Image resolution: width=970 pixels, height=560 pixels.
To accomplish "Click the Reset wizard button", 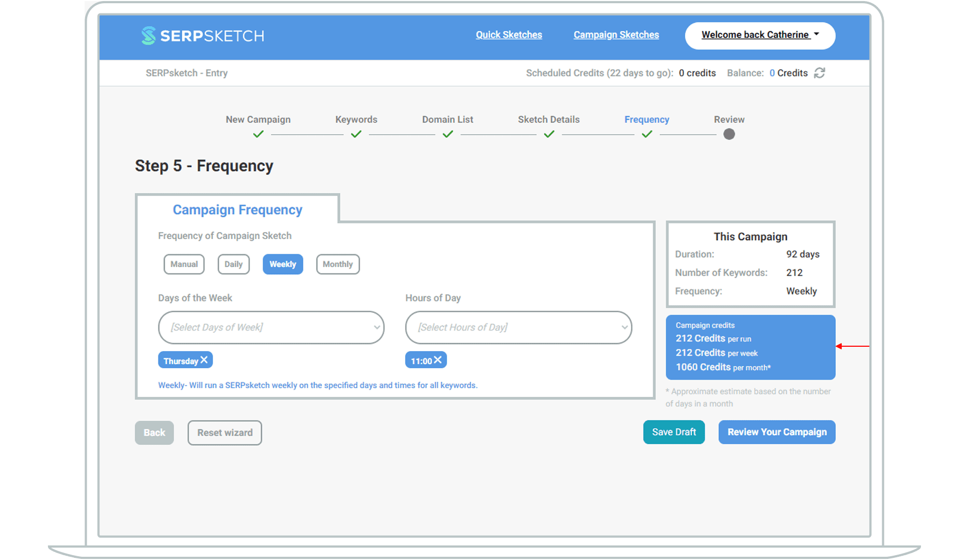I will (x=225, y=433).
